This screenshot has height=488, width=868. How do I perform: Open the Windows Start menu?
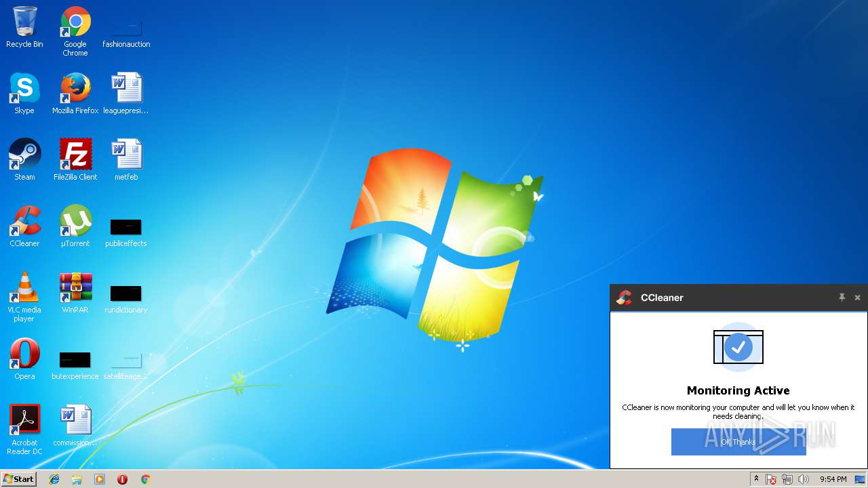click(x=19, y=479)
